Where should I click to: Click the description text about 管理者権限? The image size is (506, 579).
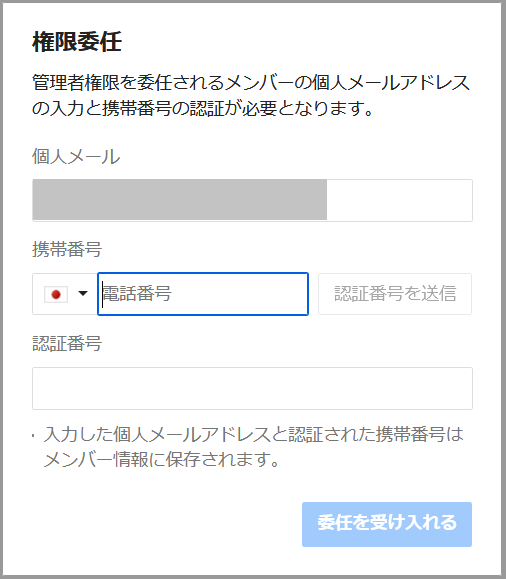(x=251, y=95)
